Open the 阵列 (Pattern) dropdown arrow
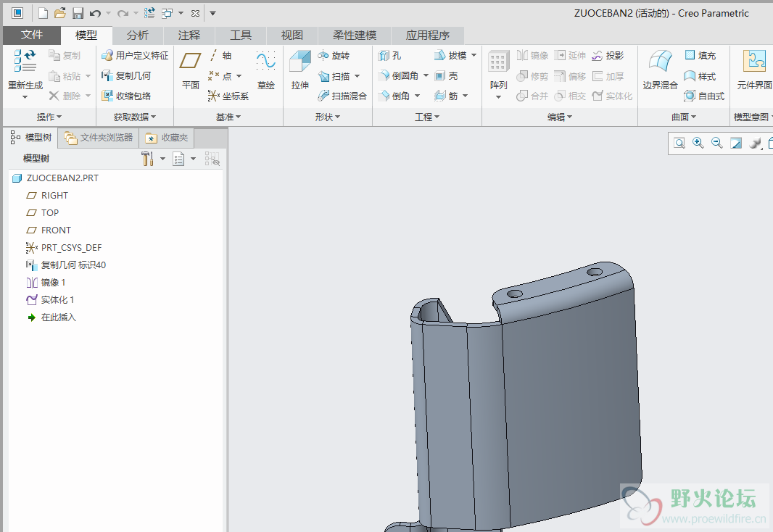Image resolution: width=773 pixels, height=532 pixels. tap(498, 97)
